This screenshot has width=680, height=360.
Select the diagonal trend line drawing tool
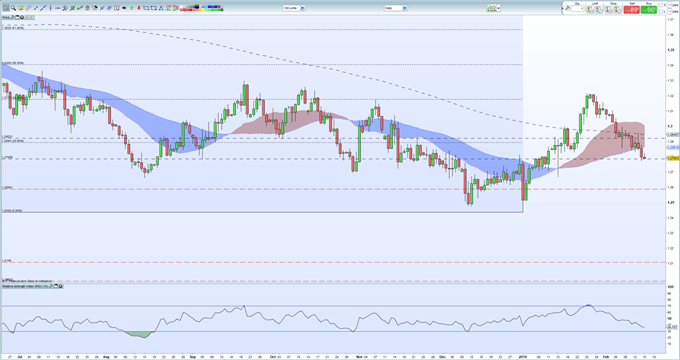point(43,8)
